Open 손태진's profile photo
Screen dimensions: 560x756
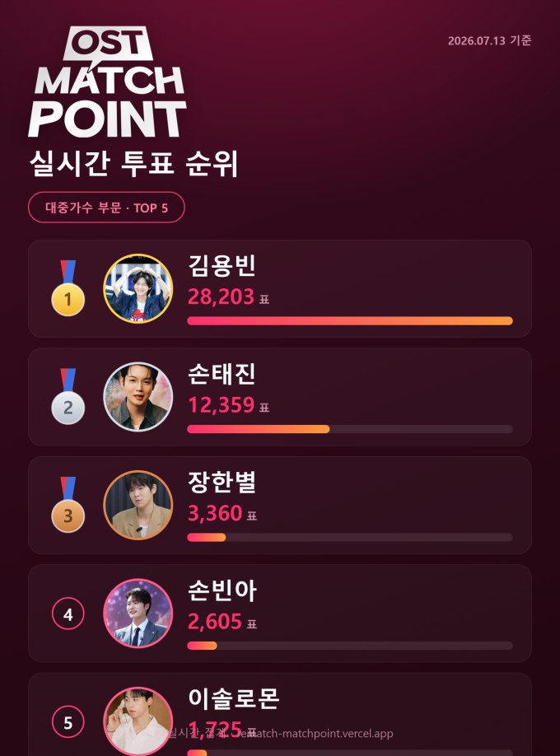[x=138, y=396]
